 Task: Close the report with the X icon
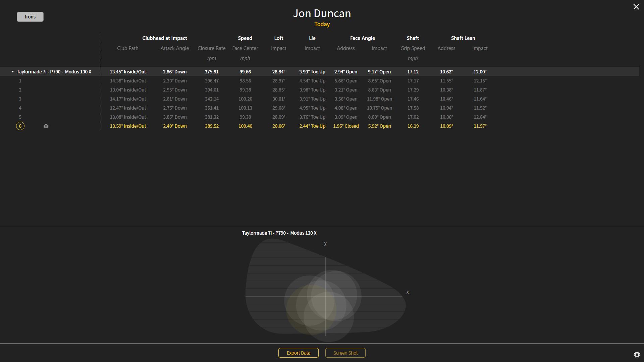636,7
